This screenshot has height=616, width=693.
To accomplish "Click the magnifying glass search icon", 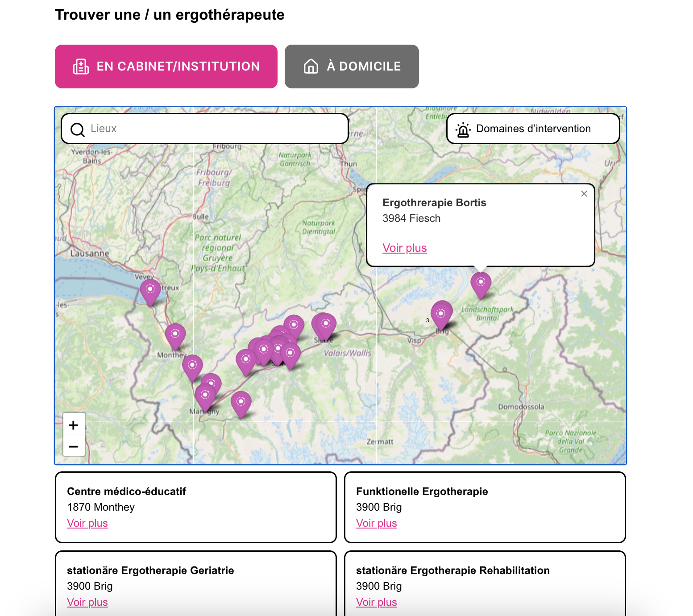I will 78,129.
